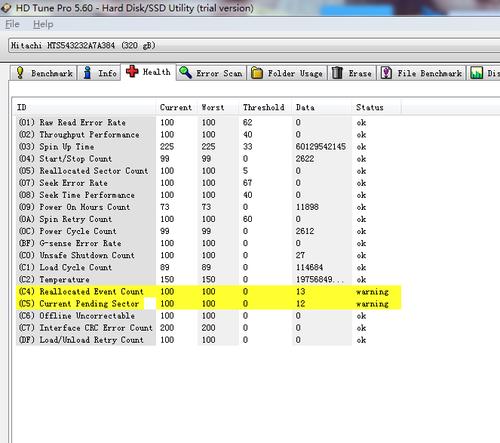Click the Disk Monitor chart icon
Screen dimensions: 500x443
coord(476,73)
